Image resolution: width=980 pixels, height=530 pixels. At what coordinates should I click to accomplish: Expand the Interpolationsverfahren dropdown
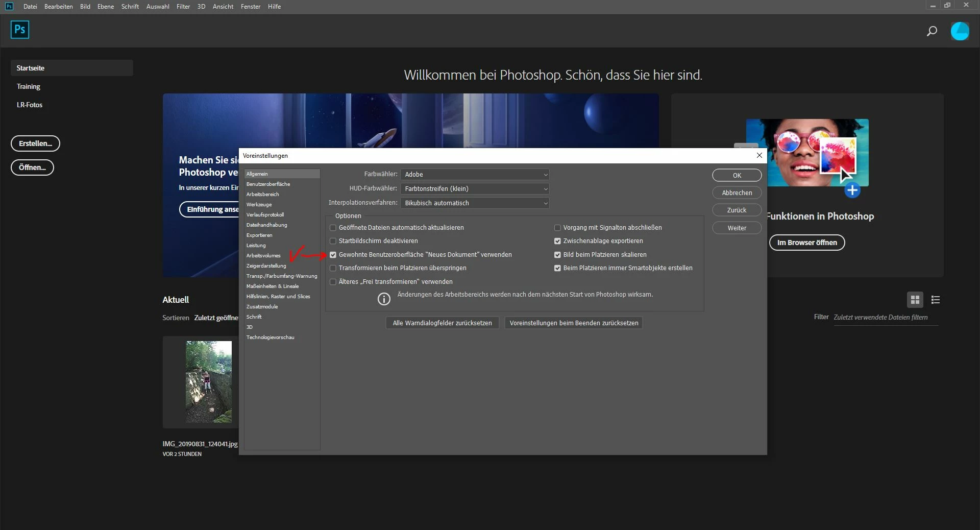(475, 203)
